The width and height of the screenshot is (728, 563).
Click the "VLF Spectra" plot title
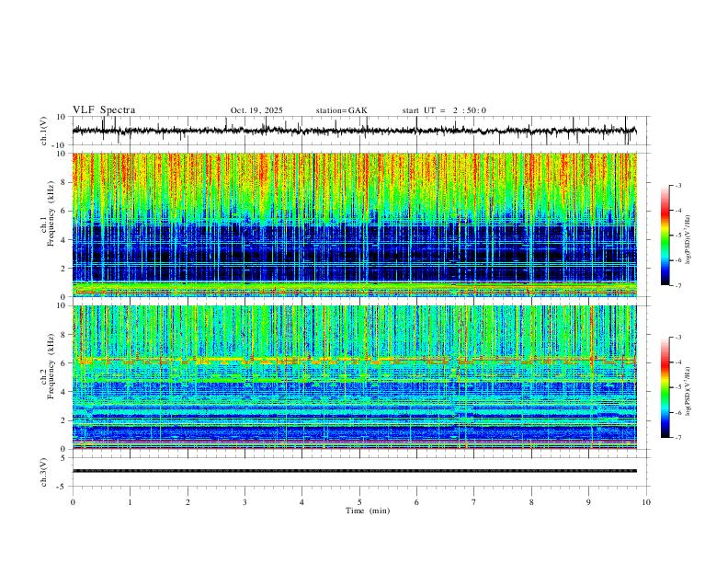coord(104,110)
